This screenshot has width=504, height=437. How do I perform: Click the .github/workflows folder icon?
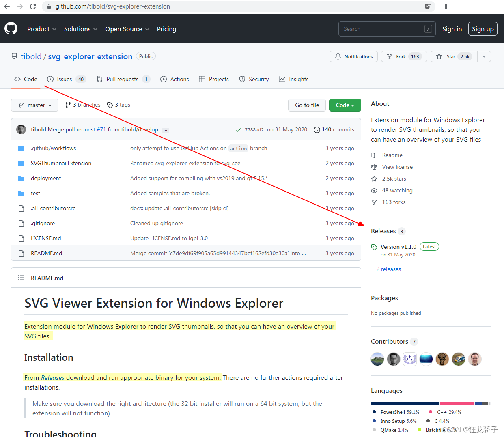pos(21,149)
